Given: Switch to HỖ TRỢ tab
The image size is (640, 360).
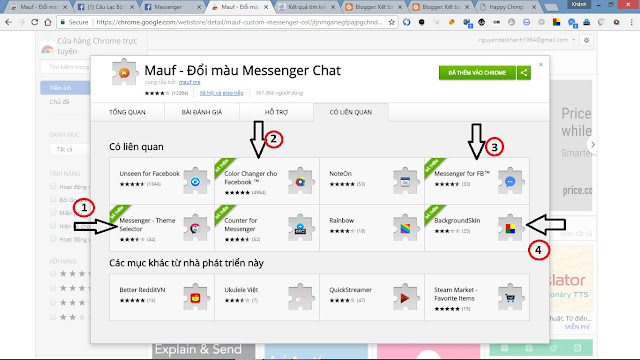Looking at the screenshot, I should click(276, 112).
